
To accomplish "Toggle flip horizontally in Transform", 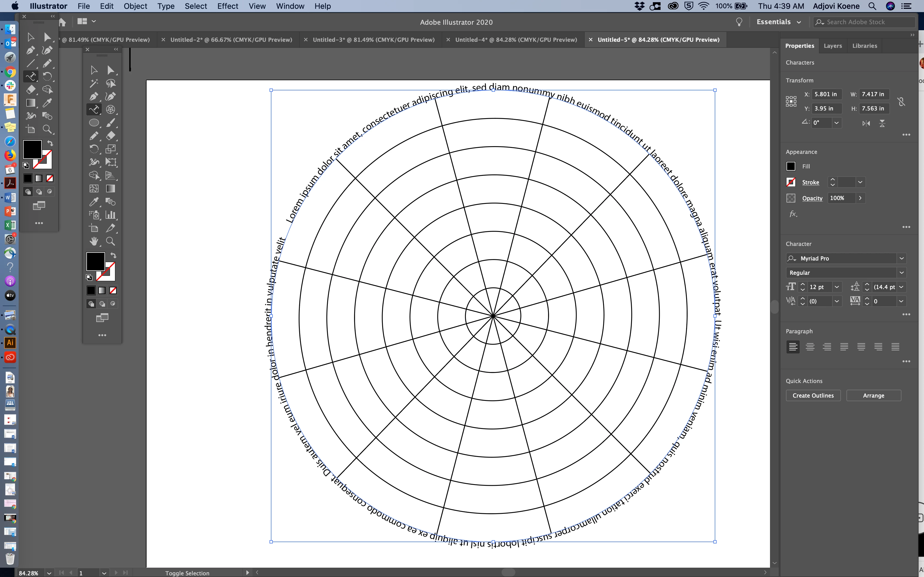I will tap(866, 123).
